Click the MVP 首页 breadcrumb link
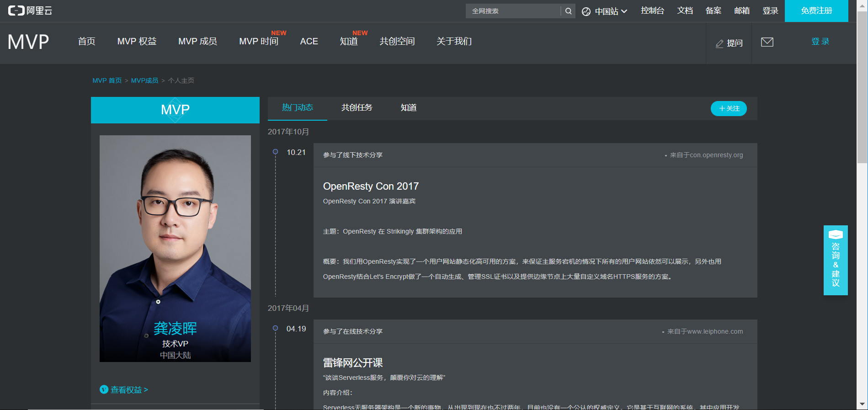 pyautogui.click(x=107, y=80)
